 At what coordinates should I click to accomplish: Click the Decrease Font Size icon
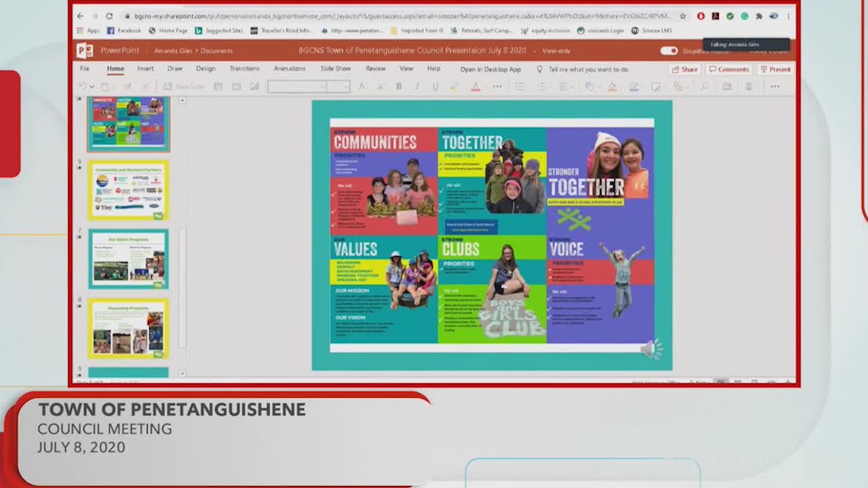[x=380, y=87]
